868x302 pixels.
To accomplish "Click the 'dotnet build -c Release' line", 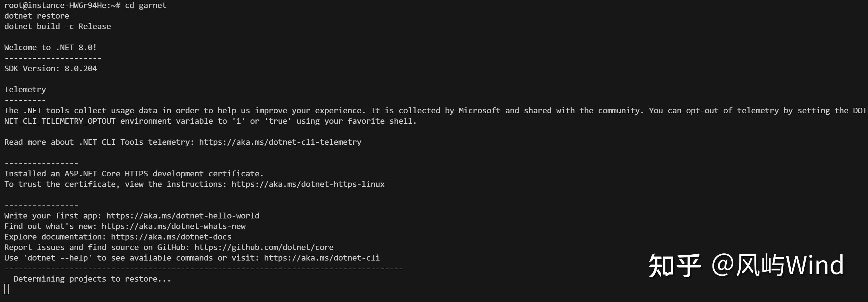I will [x=58, y=27].
